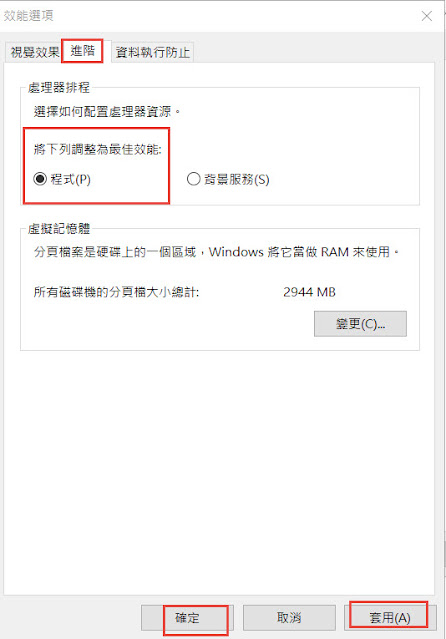Open the 進階 tab
Image resolution: width=446 pixels, height=639 pixels.
tap(82, 51)
